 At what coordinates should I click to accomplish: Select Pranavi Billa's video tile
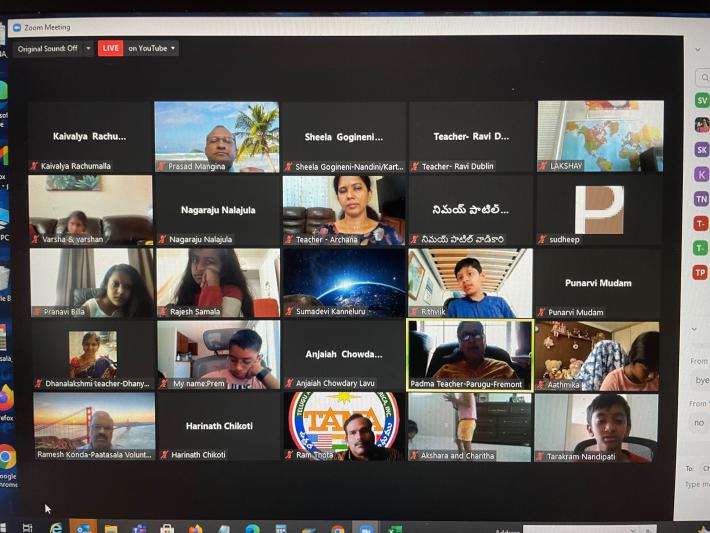[92, 283]
